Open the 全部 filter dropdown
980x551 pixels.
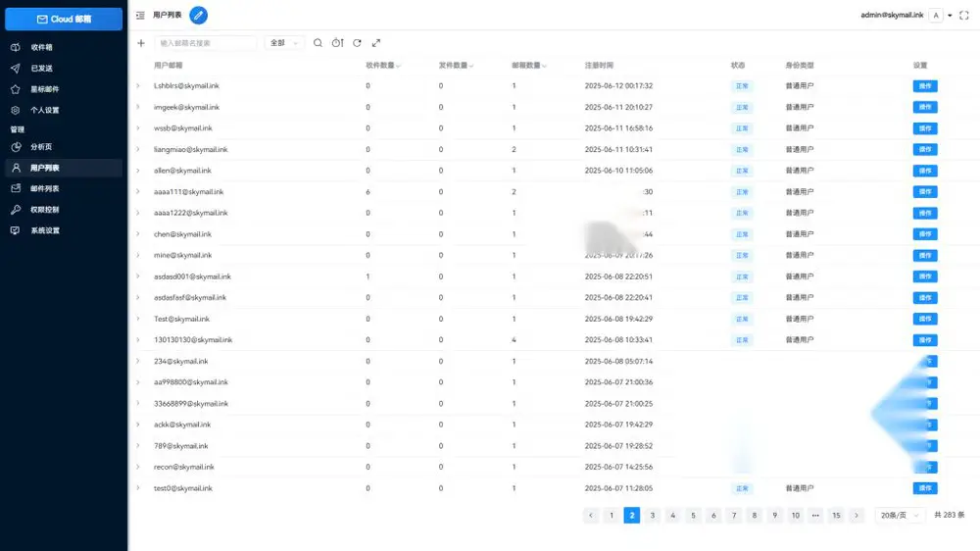click(x=284, y=43)
